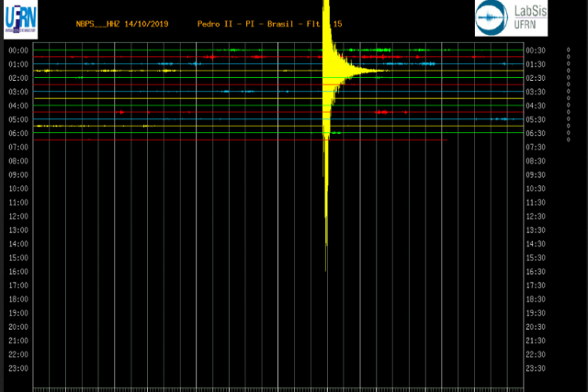Select the 06:00 time label on left axis

[17, 133]
